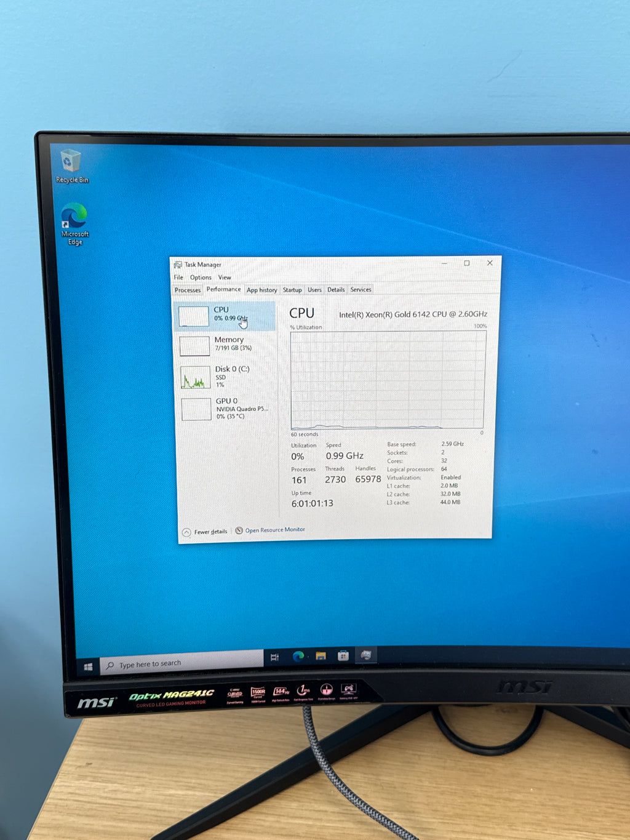
Task: Click the Logical processors value 64
Action: point(444,469)
